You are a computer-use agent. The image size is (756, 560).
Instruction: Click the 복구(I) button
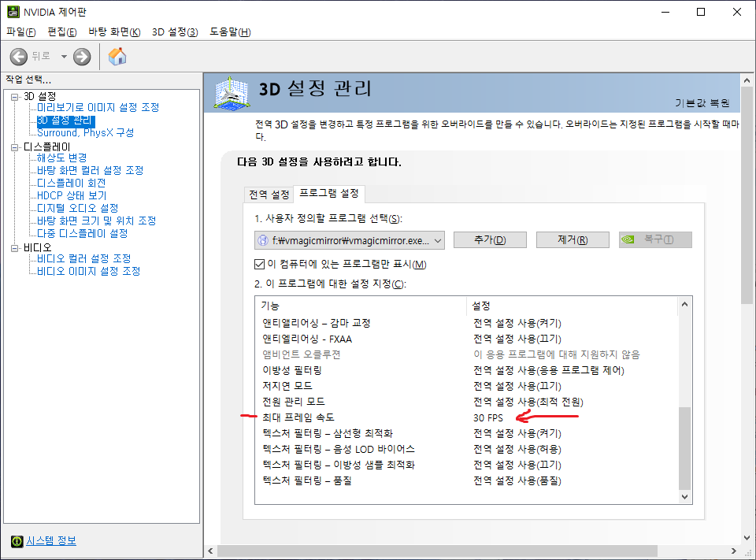[x=655, y=239]
